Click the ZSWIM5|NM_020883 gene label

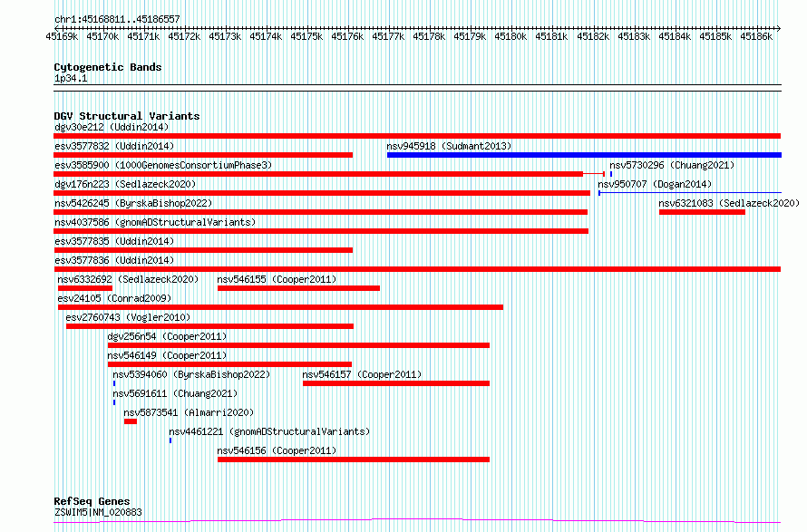[98, 512]
